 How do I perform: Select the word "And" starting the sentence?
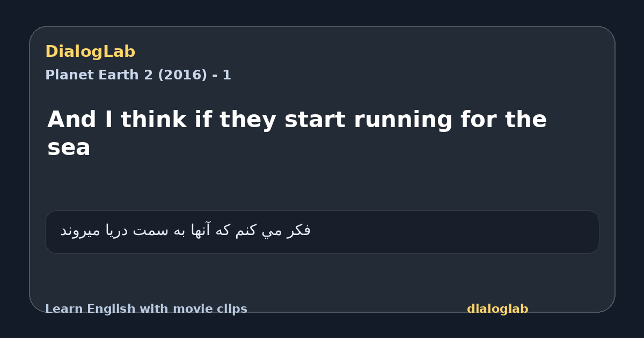click(72, 119)
